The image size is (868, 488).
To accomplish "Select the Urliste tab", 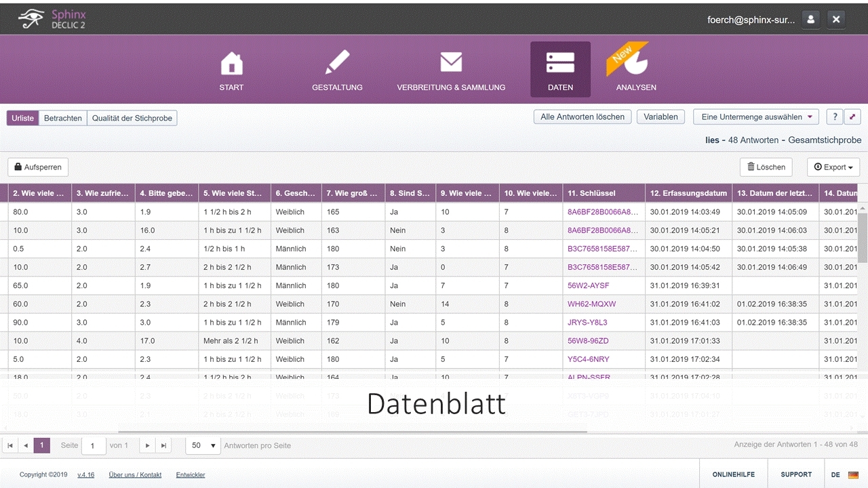I will (22, 118).
